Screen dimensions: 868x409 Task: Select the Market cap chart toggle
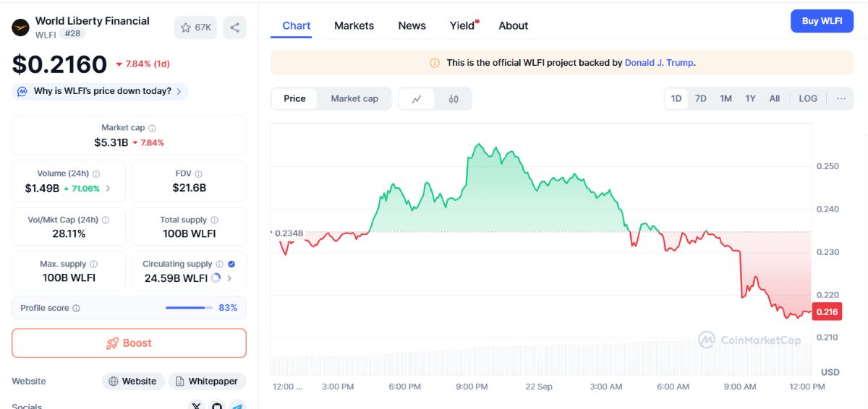tap(354, 99)
